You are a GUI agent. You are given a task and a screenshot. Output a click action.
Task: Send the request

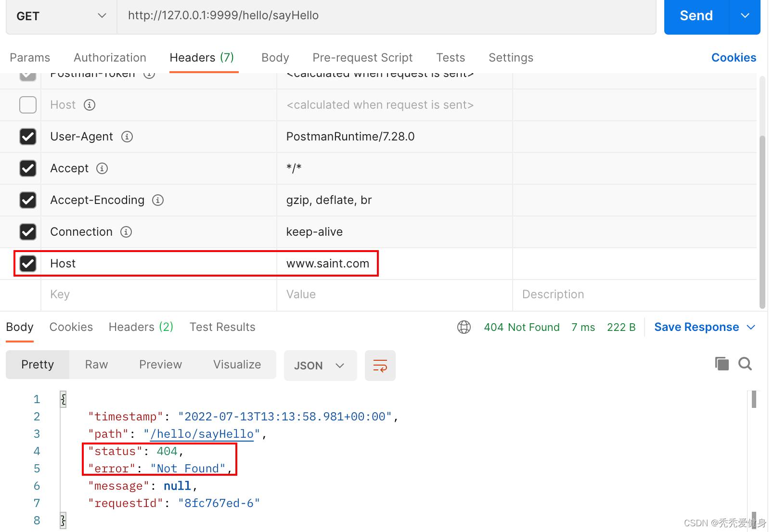click(697, 16)
